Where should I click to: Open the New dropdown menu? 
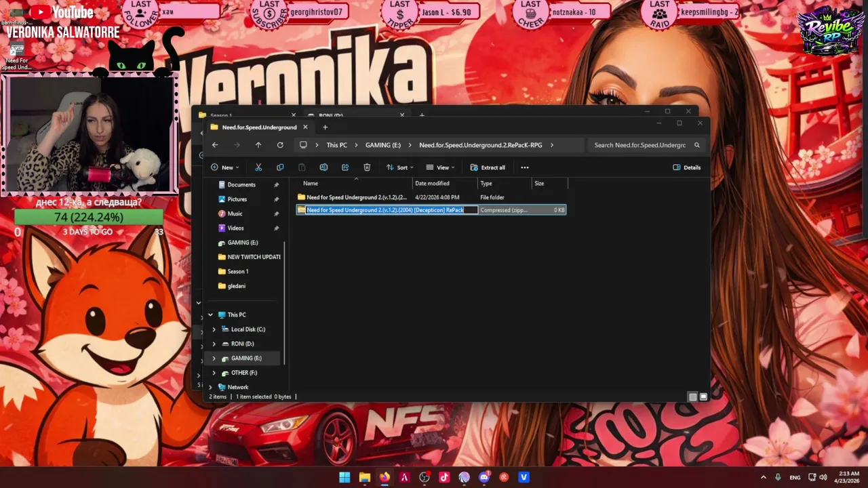click(x=224, y=167)
